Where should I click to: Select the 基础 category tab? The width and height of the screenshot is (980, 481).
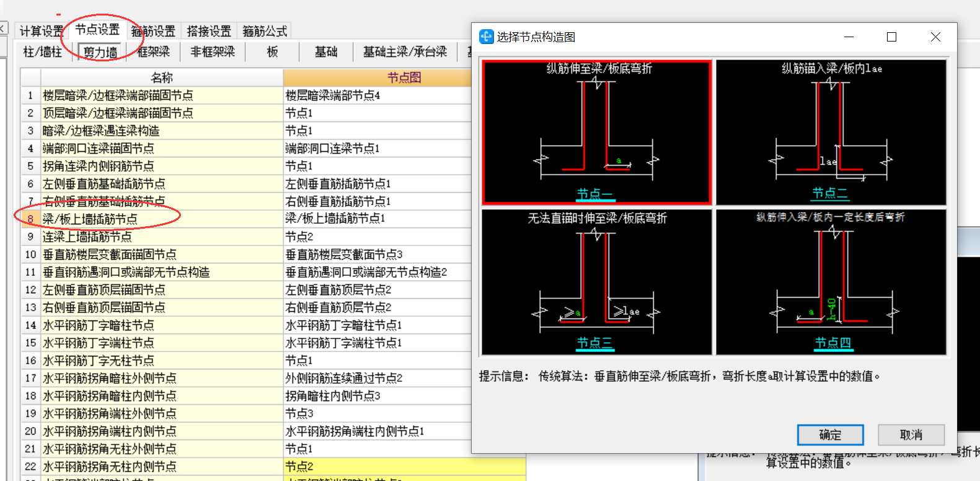pyautogui.click(x=326, y=52)
